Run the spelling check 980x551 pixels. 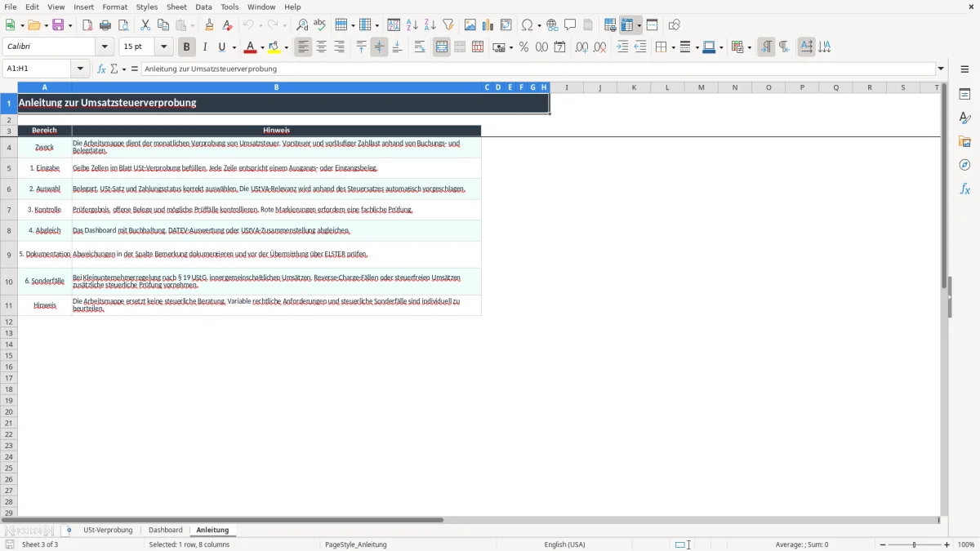[320, 25]
